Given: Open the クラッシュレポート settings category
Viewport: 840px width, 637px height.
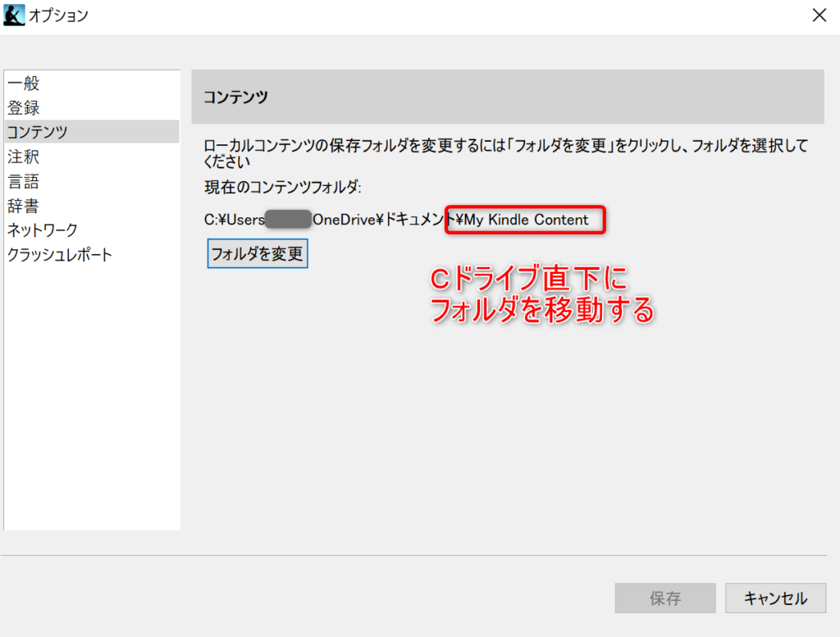Looking at the screenshot, I should click(92, 255).
